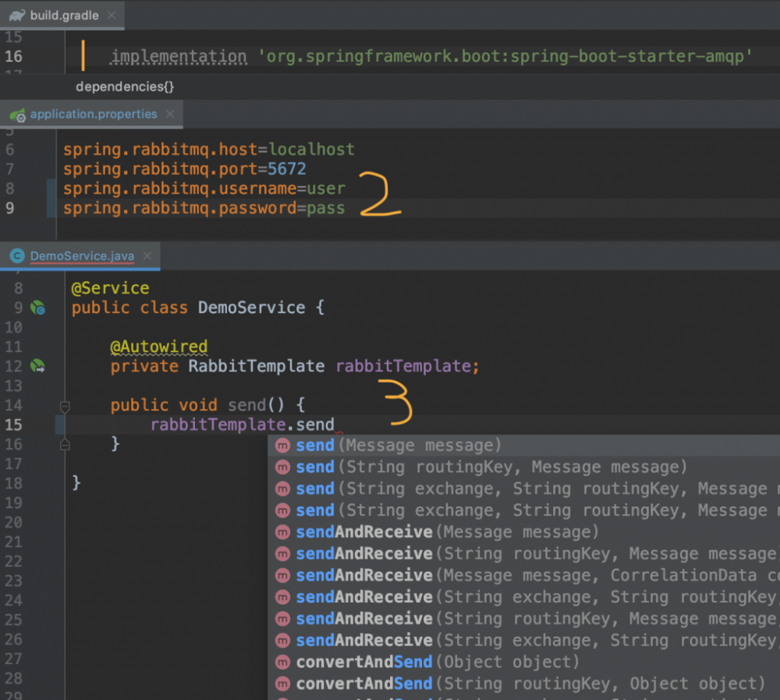Select sendAndReceive(Message message) completion

click(x=524, y=531)
